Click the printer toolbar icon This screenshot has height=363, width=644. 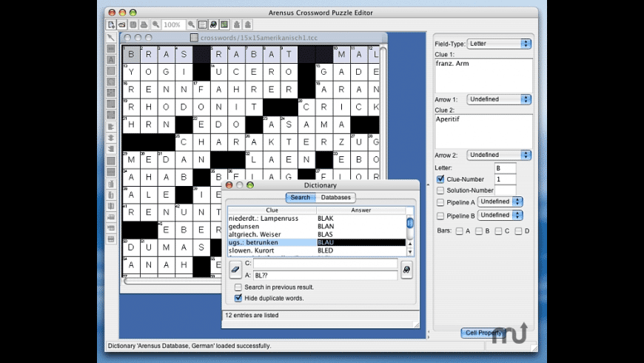click(x=144, y=24)
